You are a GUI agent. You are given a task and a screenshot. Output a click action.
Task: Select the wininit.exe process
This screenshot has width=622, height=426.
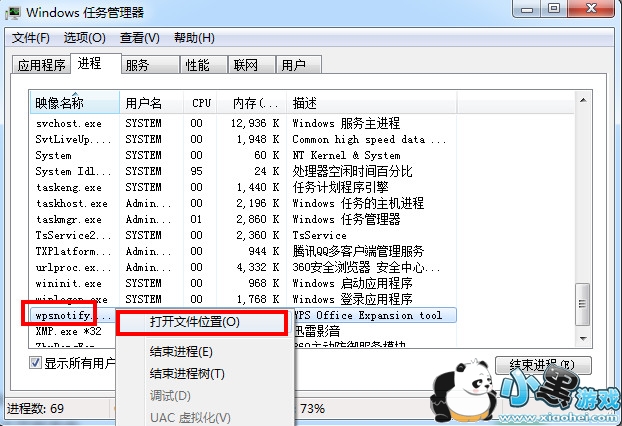pyautogui.click(x=243, y=283)
